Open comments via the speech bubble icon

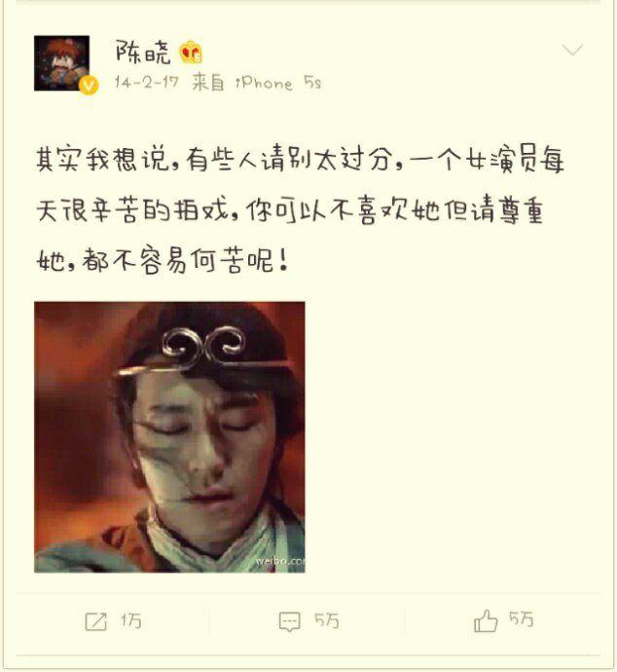point(290,621)
